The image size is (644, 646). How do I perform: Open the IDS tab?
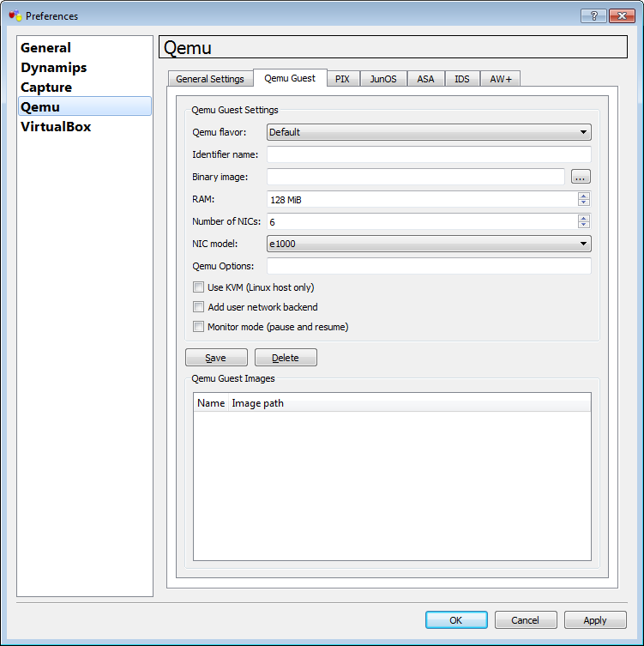point(462,79)
